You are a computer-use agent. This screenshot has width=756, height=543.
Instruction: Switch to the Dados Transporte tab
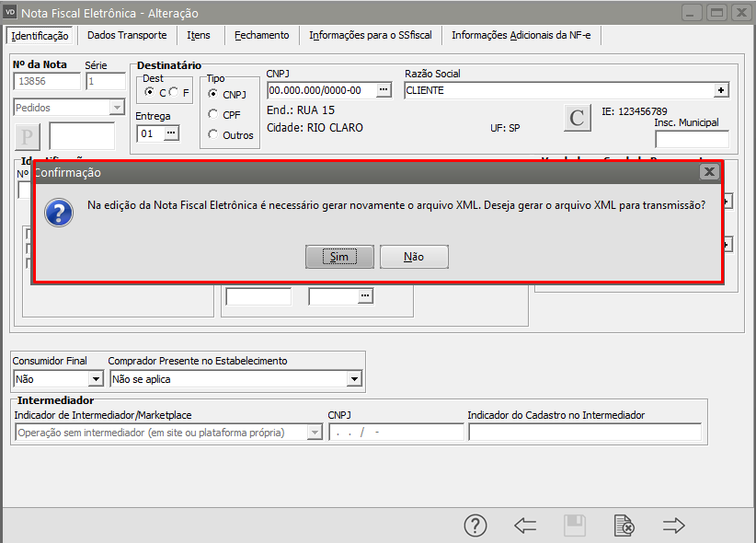pos(127,35)
